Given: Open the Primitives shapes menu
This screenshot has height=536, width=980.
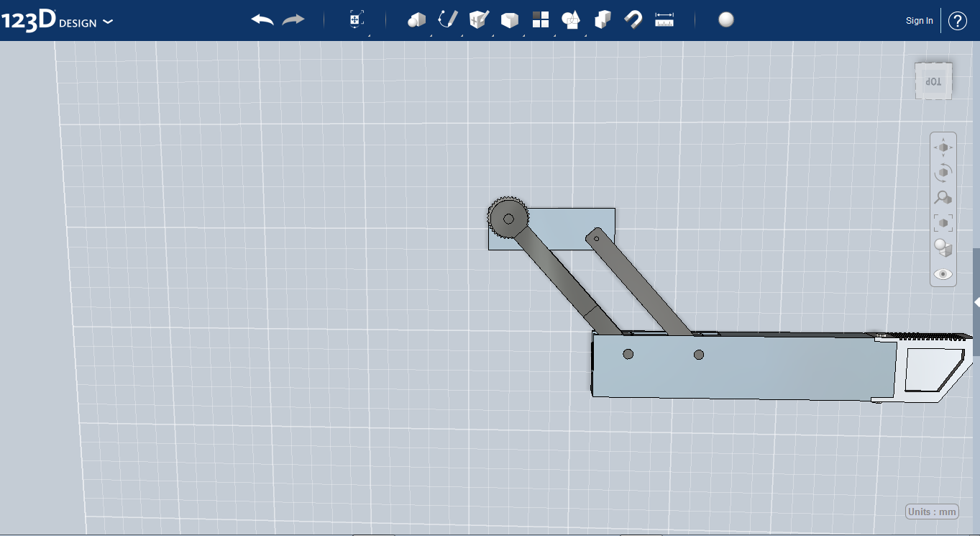Looking at the screenshot, I should 417,20.
